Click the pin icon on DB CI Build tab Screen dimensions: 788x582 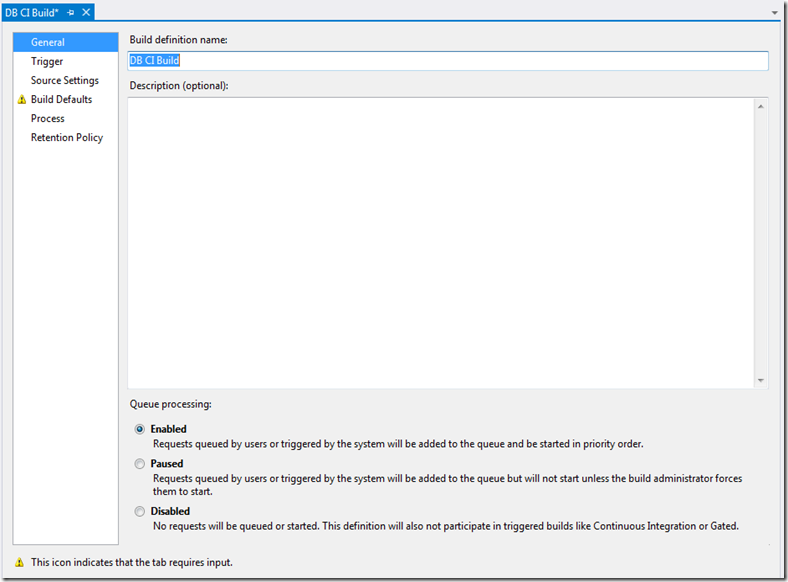71,13
